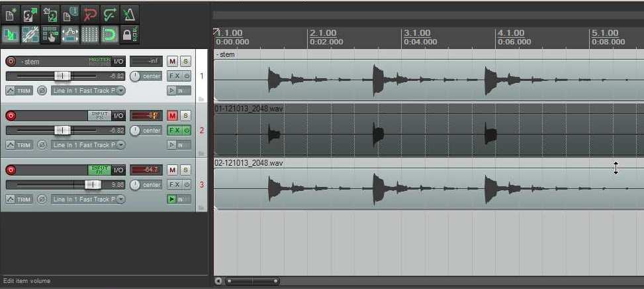
Task: Click the volume fader on track 2
Action: pyautogui.click(x=62, y=131)
